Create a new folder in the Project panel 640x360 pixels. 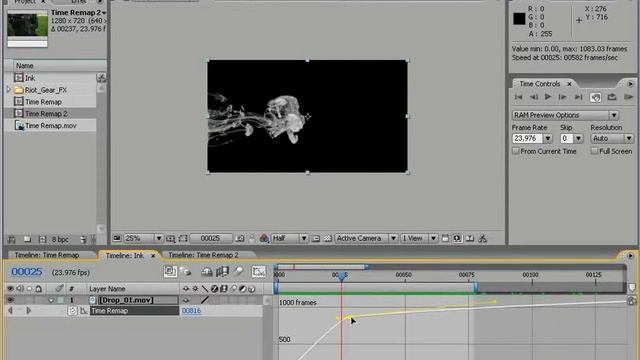[27, 239]
